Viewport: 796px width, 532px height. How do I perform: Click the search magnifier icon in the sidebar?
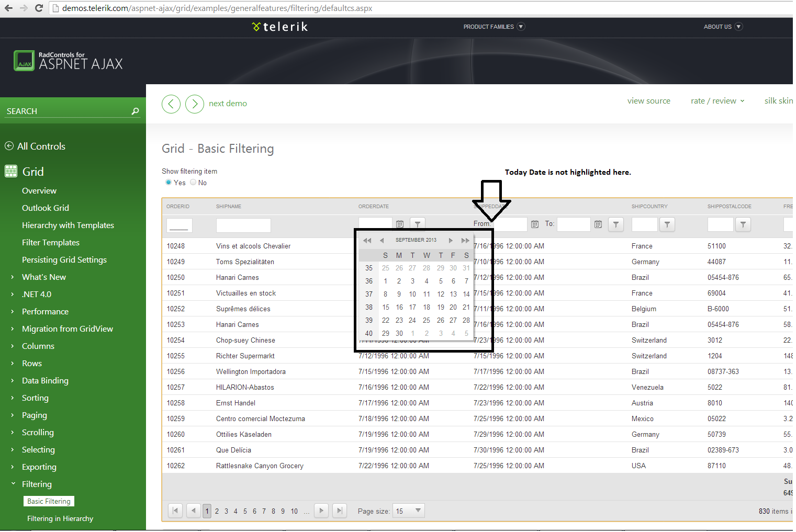135,111
